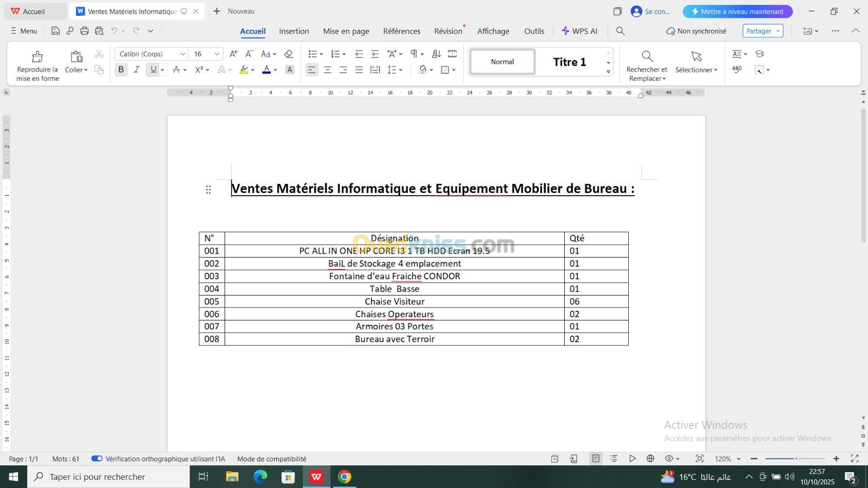Toggle Bold formatting button

click(x=121, y=69)
